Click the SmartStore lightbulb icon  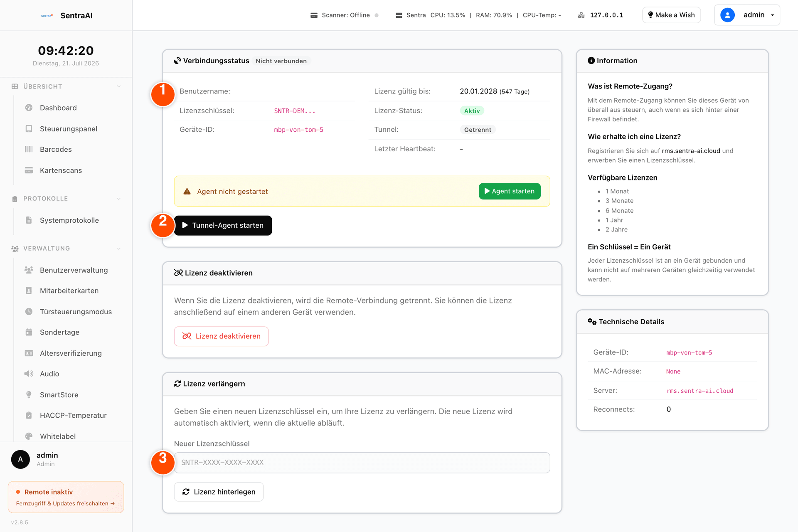click(x=29, y=395)
